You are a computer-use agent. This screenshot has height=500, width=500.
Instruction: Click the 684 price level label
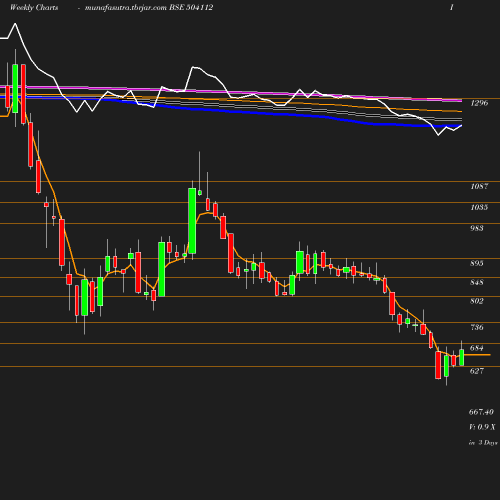[477, 348]
